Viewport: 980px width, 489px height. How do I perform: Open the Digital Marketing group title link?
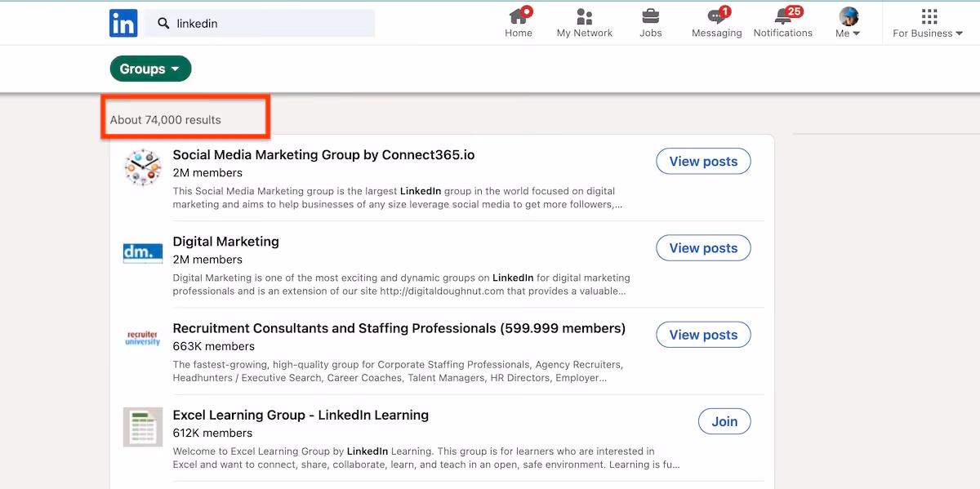coord(225,242)
